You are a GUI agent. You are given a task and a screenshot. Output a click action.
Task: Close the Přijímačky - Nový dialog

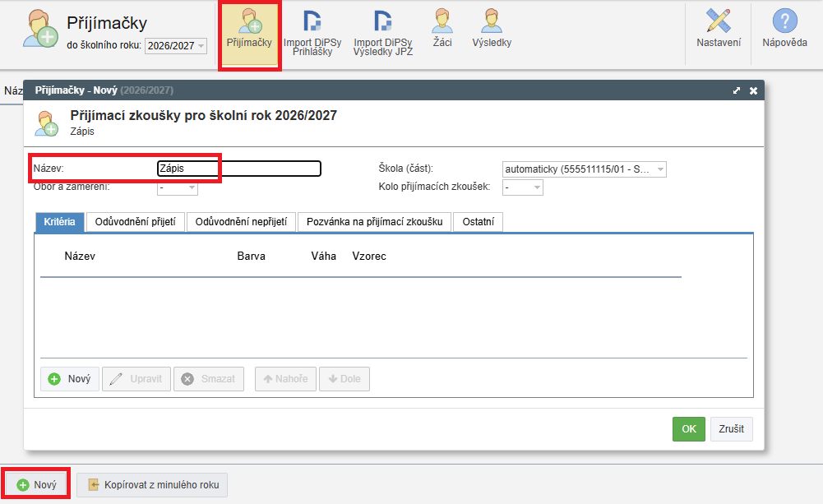tap(753, 90)
